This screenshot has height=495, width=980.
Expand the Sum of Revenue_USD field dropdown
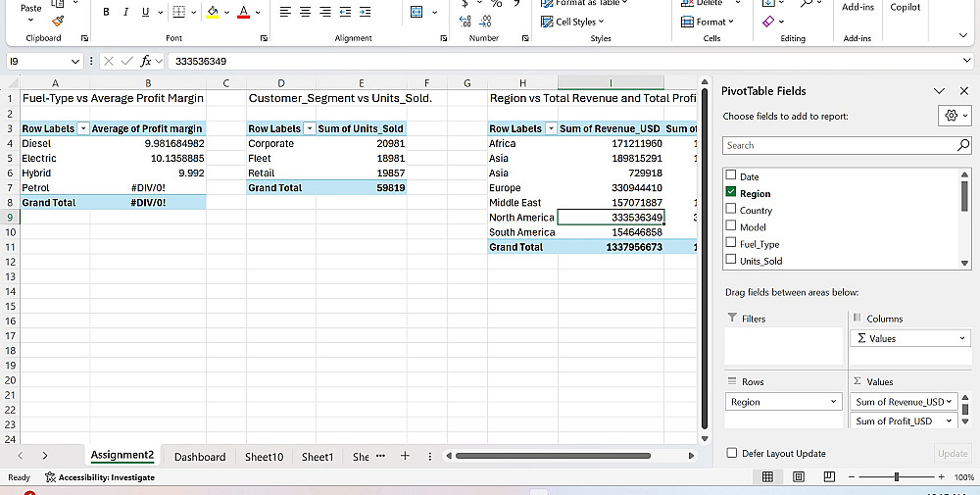tap(949, 402)
